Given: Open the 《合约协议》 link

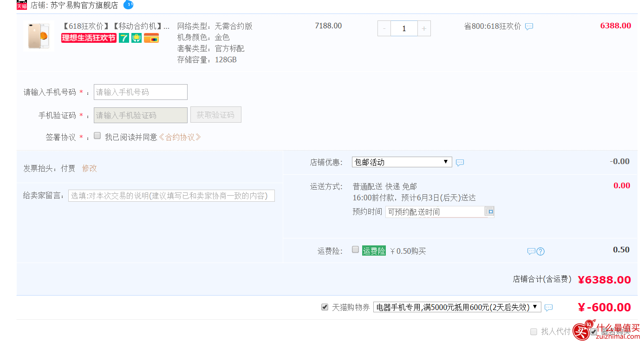Looking at the screenshot, I should 180,137.
